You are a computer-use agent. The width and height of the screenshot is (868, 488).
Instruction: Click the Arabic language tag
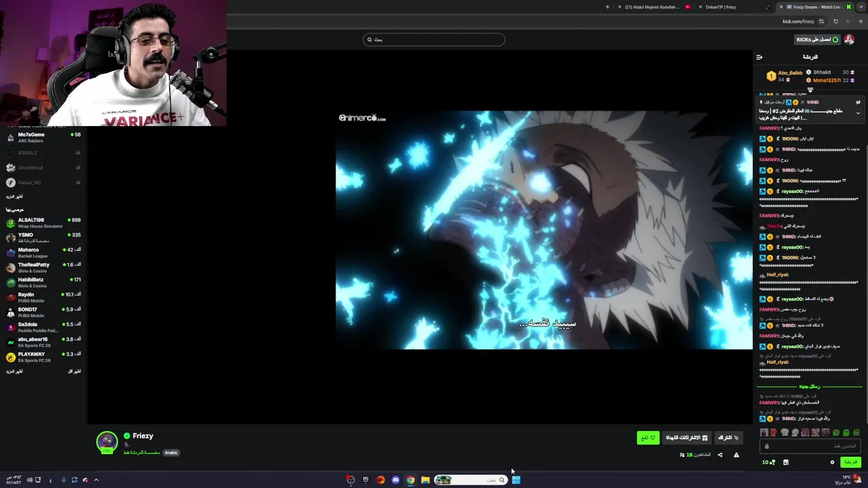click(171, 453)
